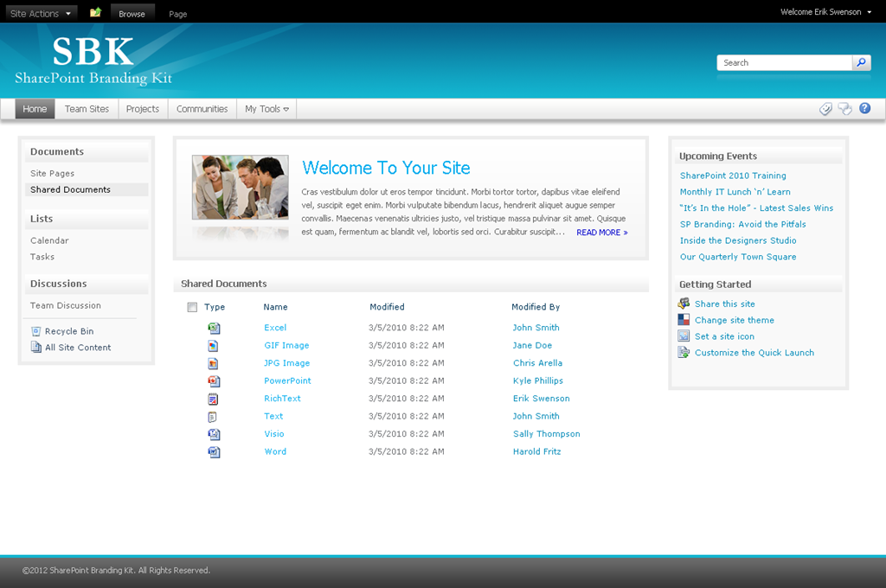This screenshot has height=588, width=886.
Task: Click the Recycle Bin icon
Action: pos(36,331)
